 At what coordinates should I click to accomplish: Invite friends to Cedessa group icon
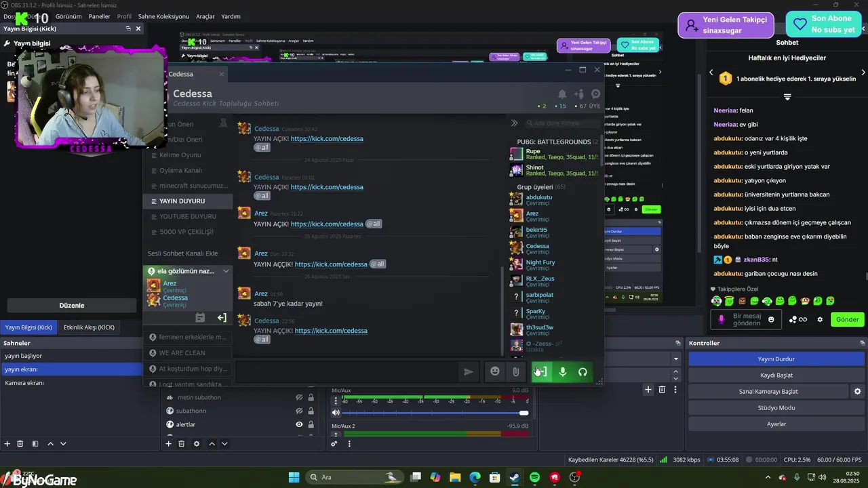click(x=578, y=94)
